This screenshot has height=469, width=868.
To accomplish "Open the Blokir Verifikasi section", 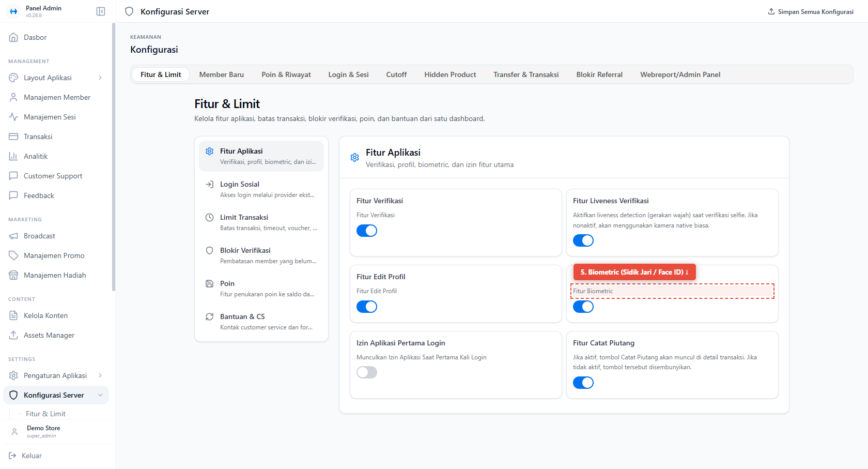I will tap(261, 255).
